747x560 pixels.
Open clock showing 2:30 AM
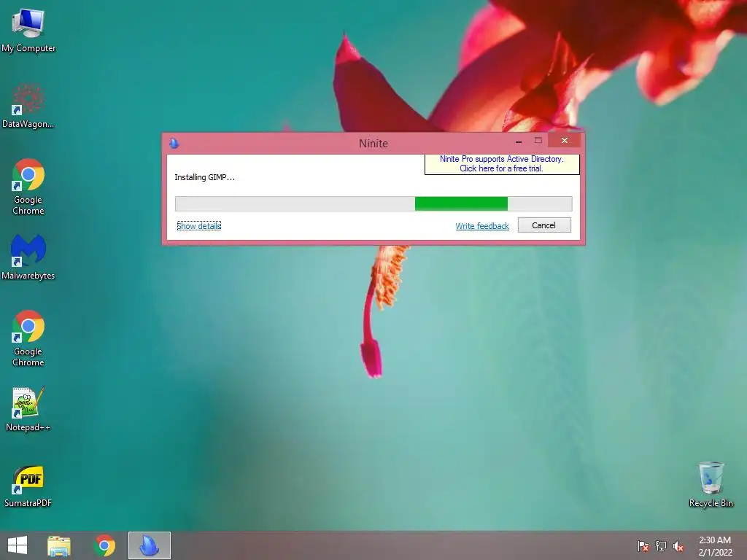tap(715, 545)
